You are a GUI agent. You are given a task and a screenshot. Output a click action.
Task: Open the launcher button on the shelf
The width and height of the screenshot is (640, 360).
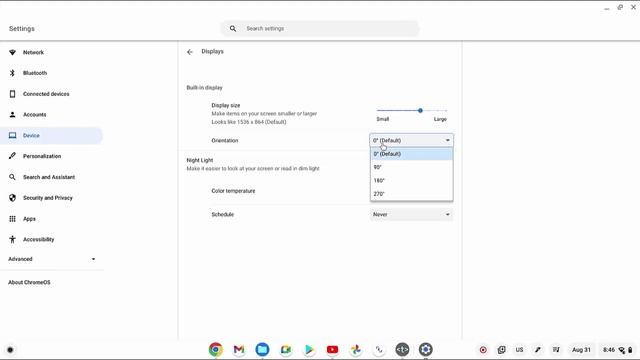(10, 350)
